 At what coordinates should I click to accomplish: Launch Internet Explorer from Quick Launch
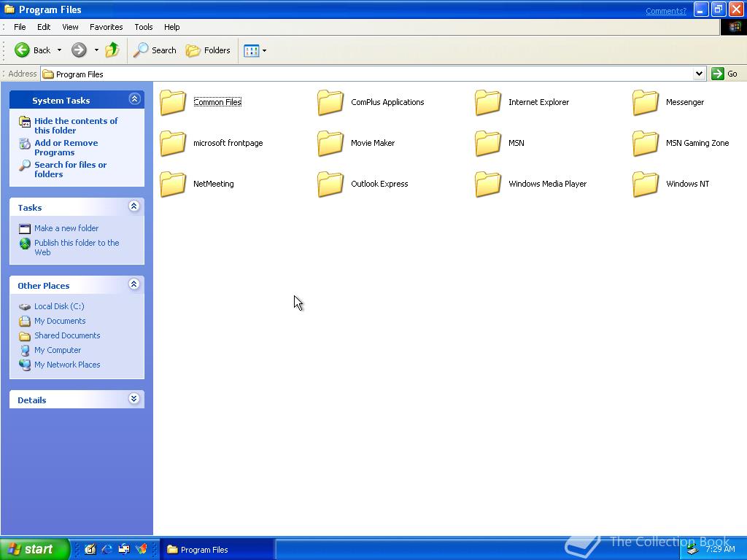pyautogui.click(x=107, y=550)
